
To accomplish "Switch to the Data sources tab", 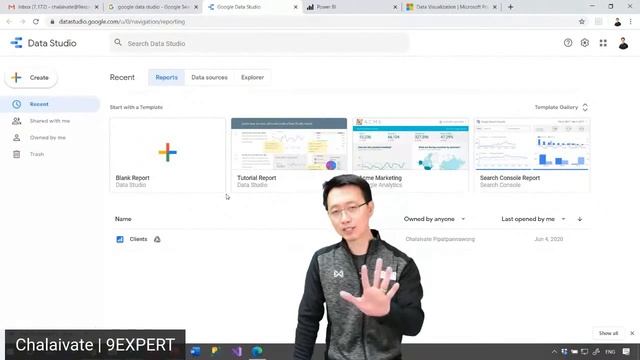I will 209,78.
